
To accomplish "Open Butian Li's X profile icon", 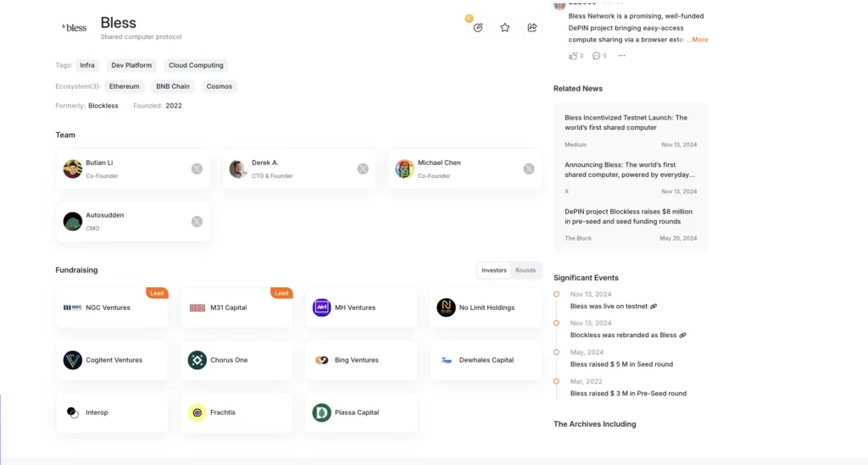I will (197, 169).
